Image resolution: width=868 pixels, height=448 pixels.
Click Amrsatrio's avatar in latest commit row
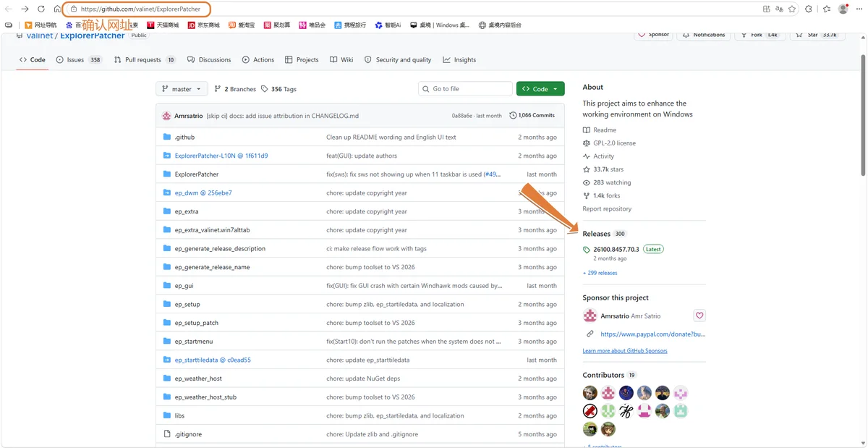166,115
